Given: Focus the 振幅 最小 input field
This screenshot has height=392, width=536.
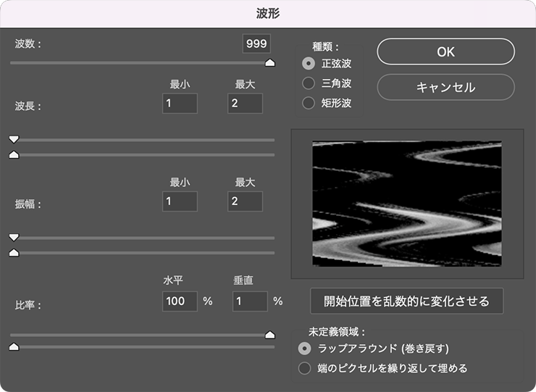Looking at the screenshot, I should coord(180,201).
